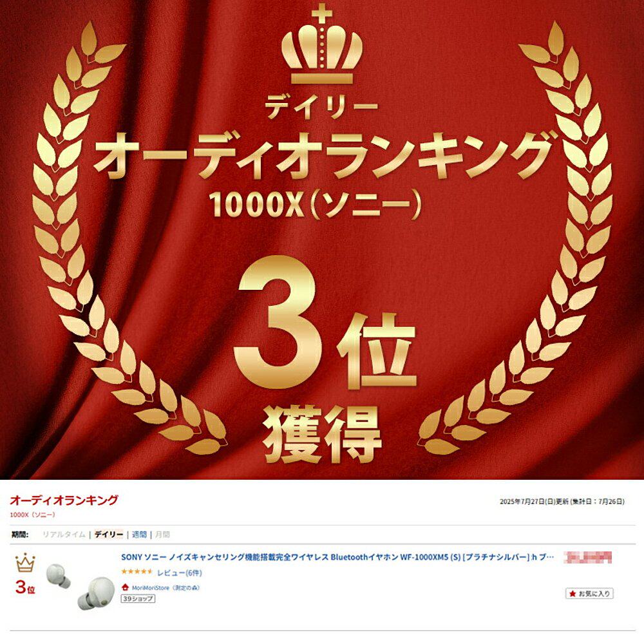Select the デイリー period tab
This screenshot has height=644, width=644.
coord(109,535)
